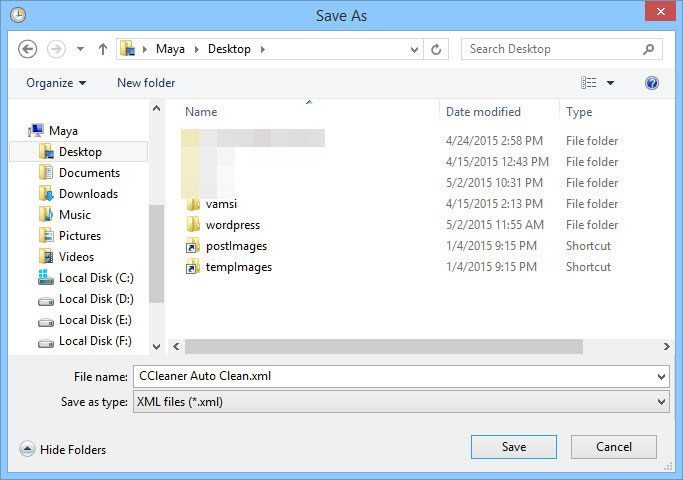Image resolution: width=683 pixels, height=480 pixels.
Task: Open the change view options dropdown
Action: (x=611, y=83)
